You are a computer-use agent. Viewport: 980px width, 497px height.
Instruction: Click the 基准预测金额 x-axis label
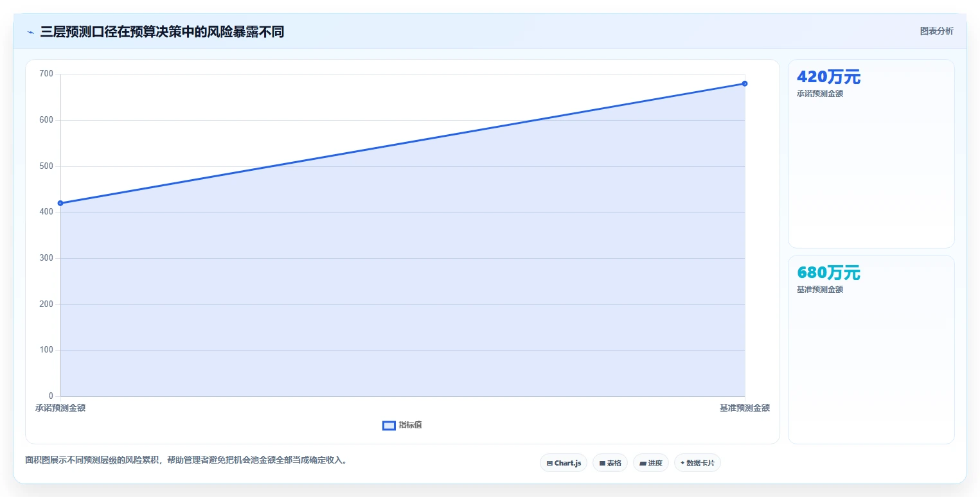[745, 408]
